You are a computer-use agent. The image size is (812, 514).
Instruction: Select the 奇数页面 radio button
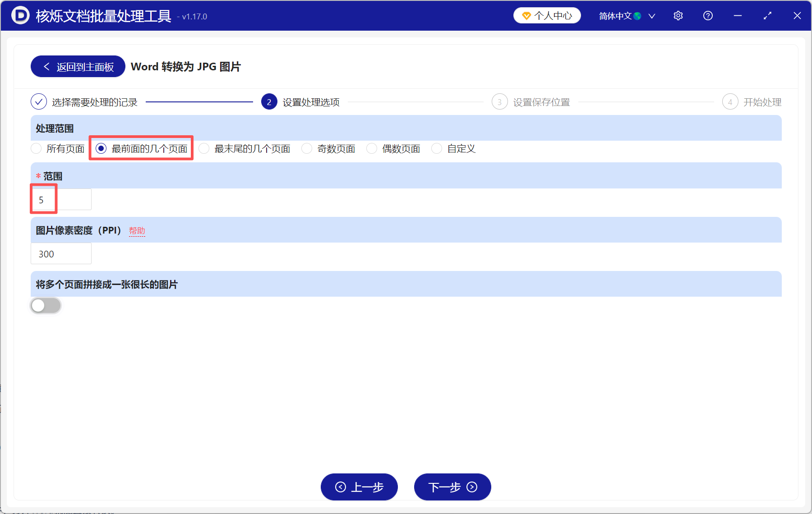(x=307, y=148)
